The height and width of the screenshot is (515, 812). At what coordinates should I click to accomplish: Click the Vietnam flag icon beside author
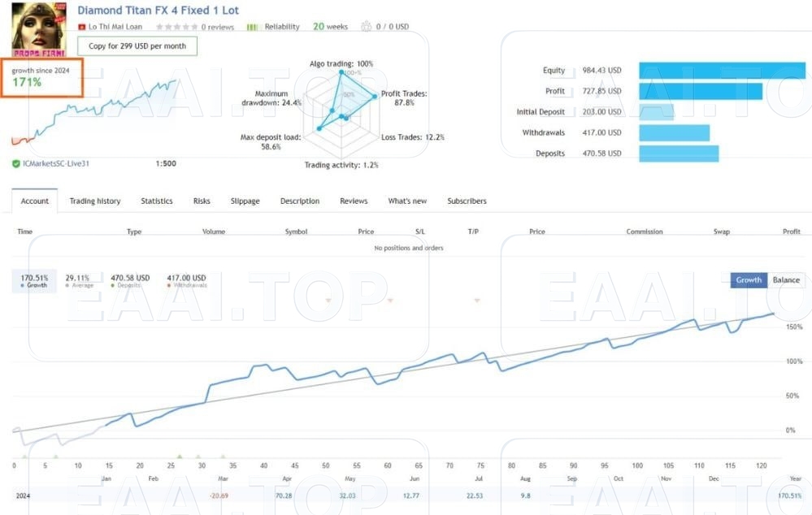point(83,27)
